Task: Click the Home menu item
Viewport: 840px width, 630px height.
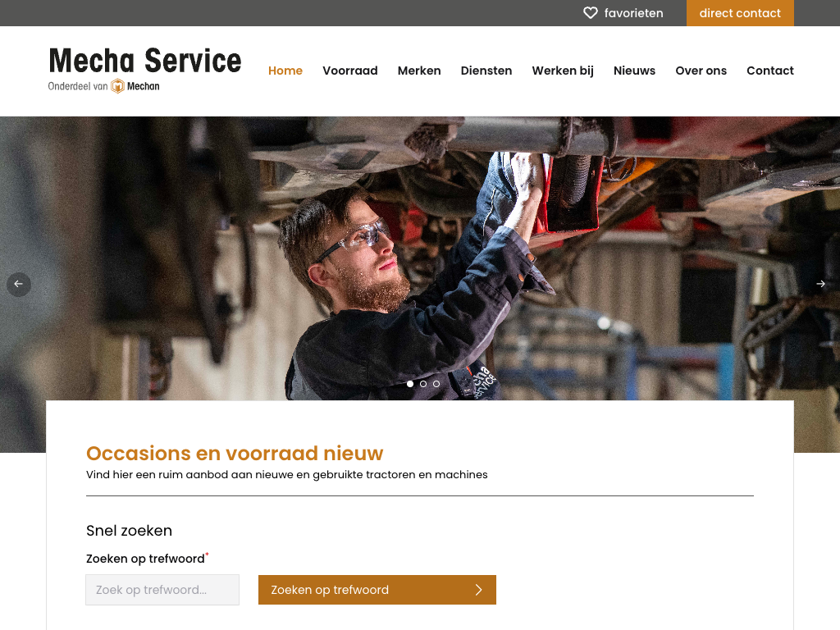Action: tap(285, 71)
